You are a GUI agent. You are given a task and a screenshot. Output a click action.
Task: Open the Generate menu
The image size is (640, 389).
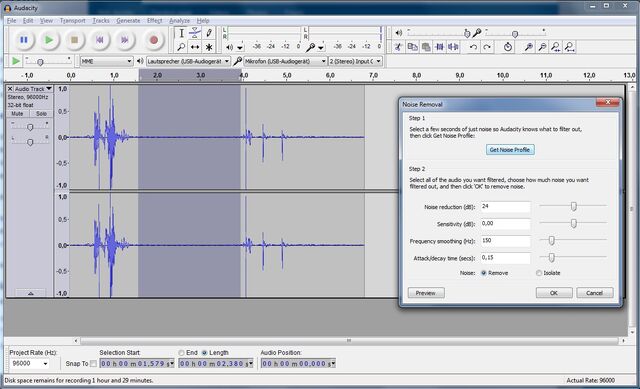[128, 20]
